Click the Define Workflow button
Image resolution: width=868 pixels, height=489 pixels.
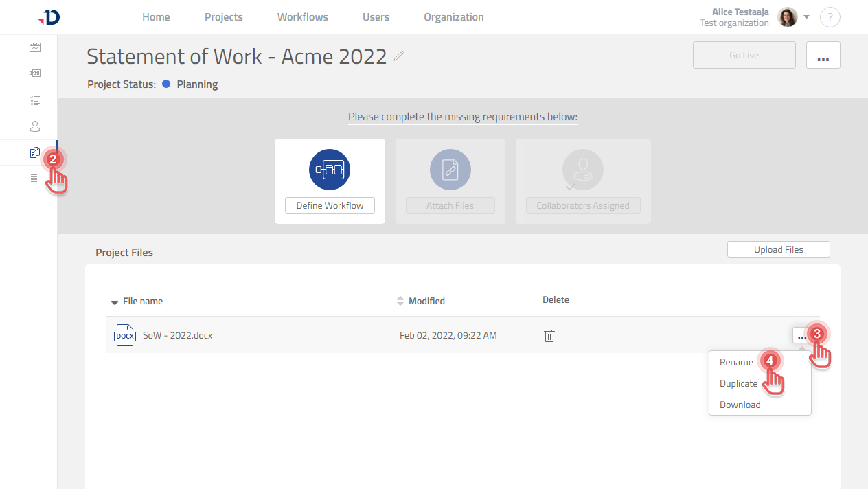click(330, 205)
